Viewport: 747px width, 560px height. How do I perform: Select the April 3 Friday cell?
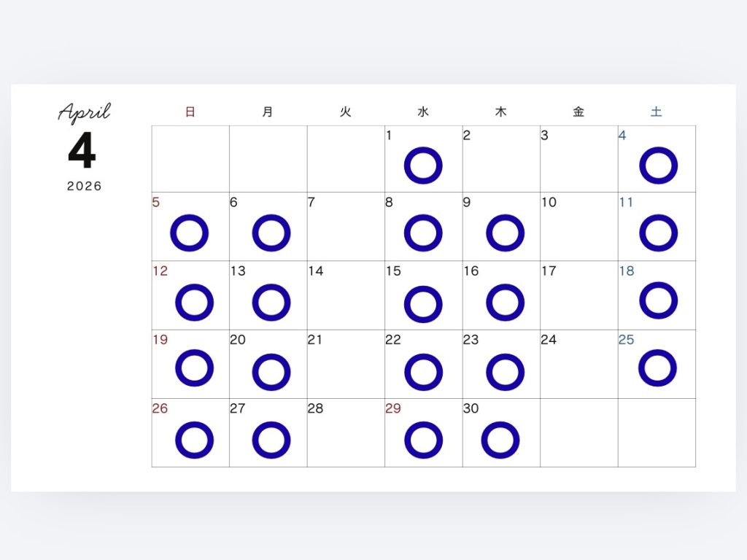578,159
